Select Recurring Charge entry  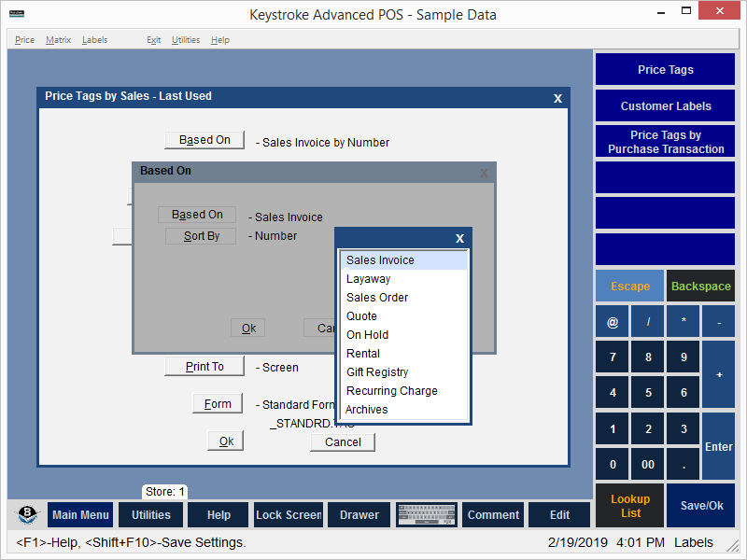391,391
